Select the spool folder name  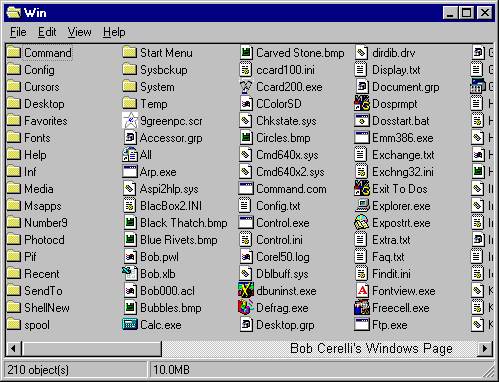pos(37,325)
